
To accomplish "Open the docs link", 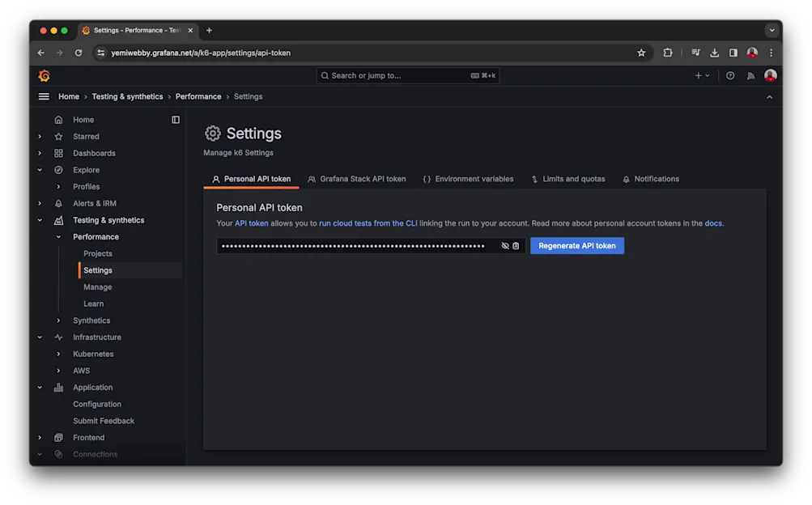I will [x=713, y=223].
